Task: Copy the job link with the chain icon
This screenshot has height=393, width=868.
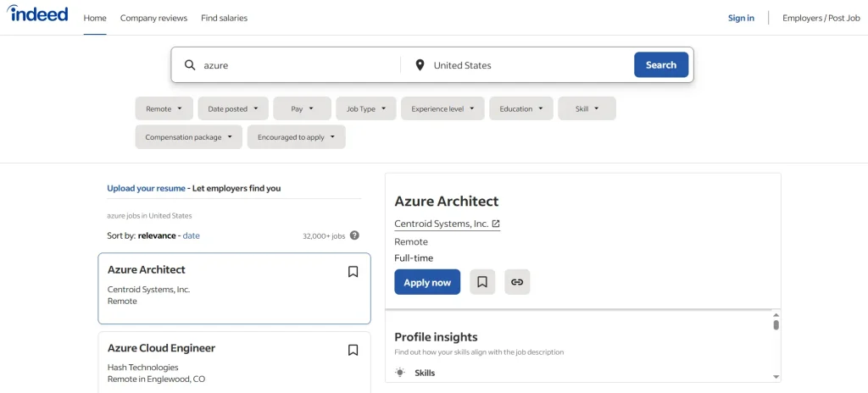Action: point(517,282)
